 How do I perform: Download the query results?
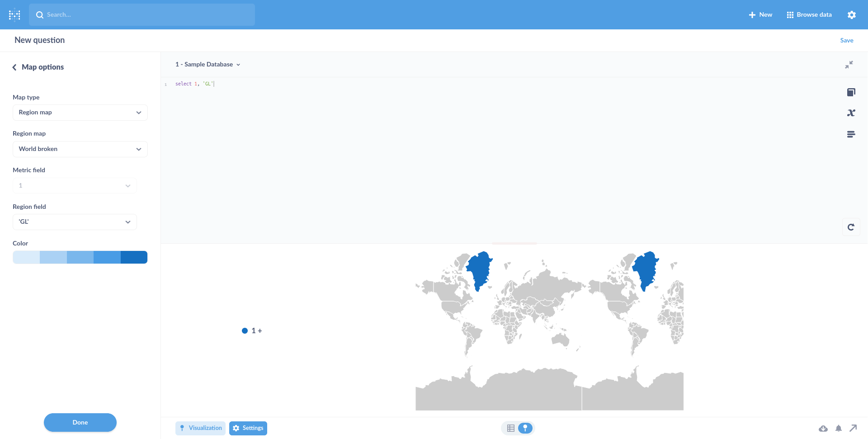tap(824, 428)
